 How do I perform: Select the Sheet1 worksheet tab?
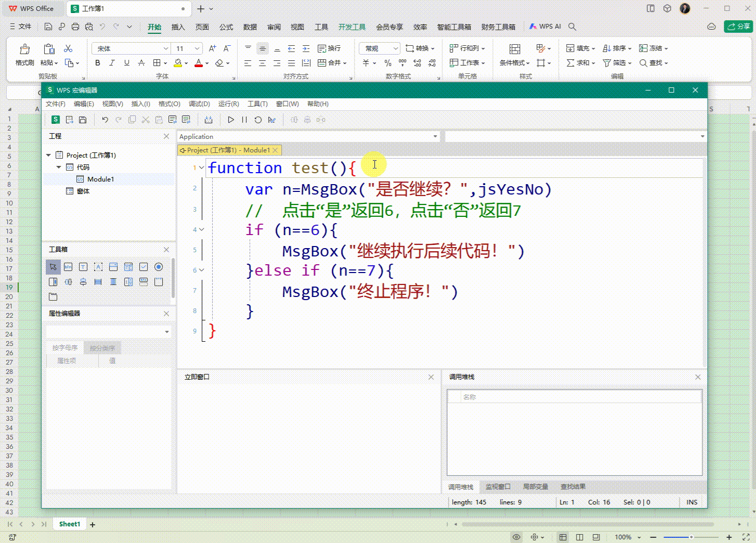pyautogui.click(x=70, y=524)
